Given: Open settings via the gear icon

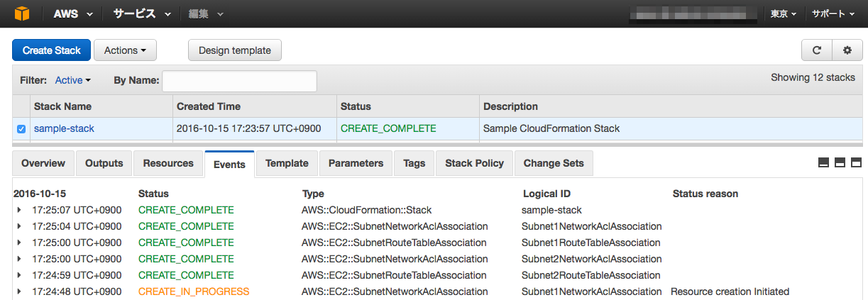Looking at the screenshot, I should pos(847,50).
